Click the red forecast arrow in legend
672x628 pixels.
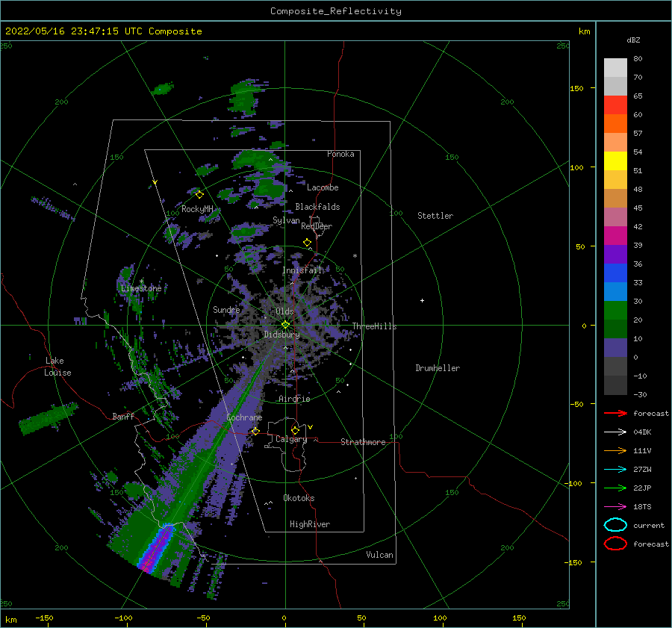[615, 413]
